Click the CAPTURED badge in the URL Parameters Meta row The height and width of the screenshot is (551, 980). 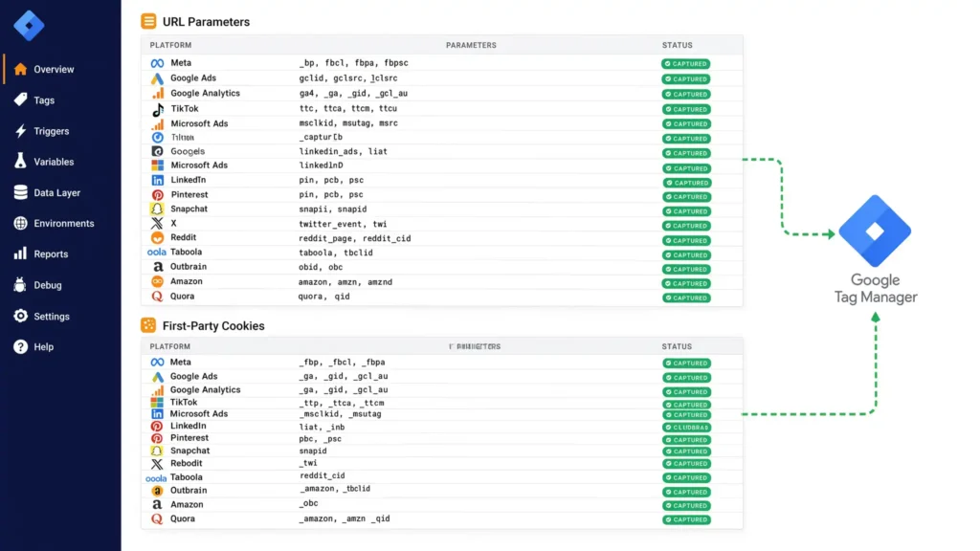685,64
